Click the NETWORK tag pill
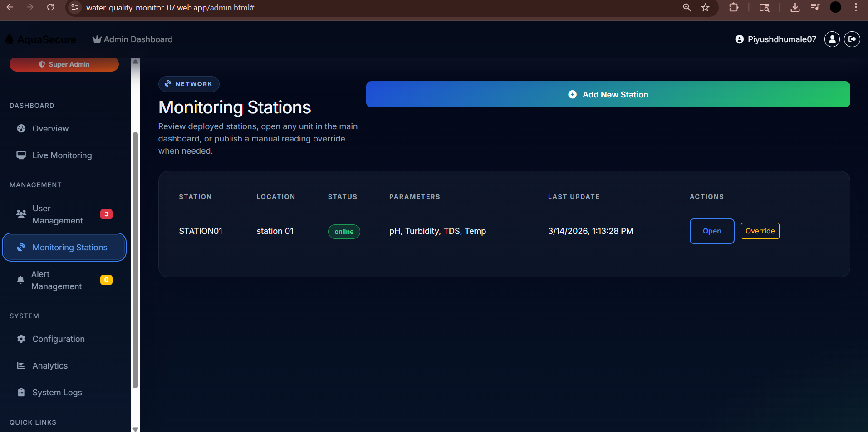Image resolution: width=868 pixels, height=432 pixels. tap(189, 84)
